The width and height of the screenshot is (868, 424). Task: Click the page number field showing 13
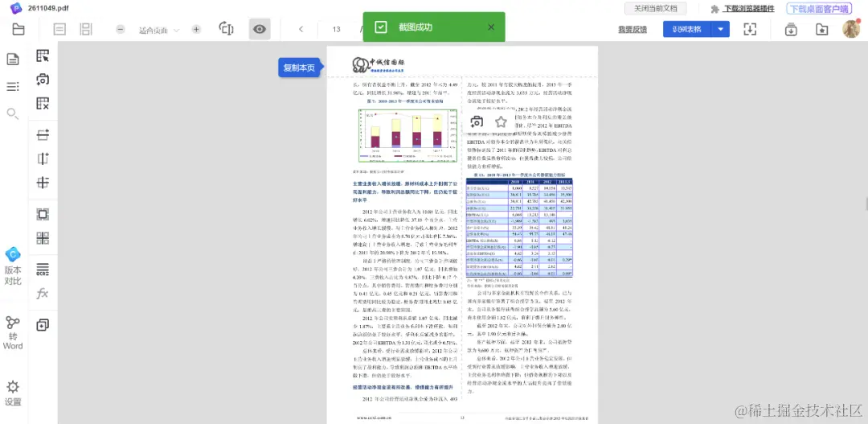tap(337, 30)
